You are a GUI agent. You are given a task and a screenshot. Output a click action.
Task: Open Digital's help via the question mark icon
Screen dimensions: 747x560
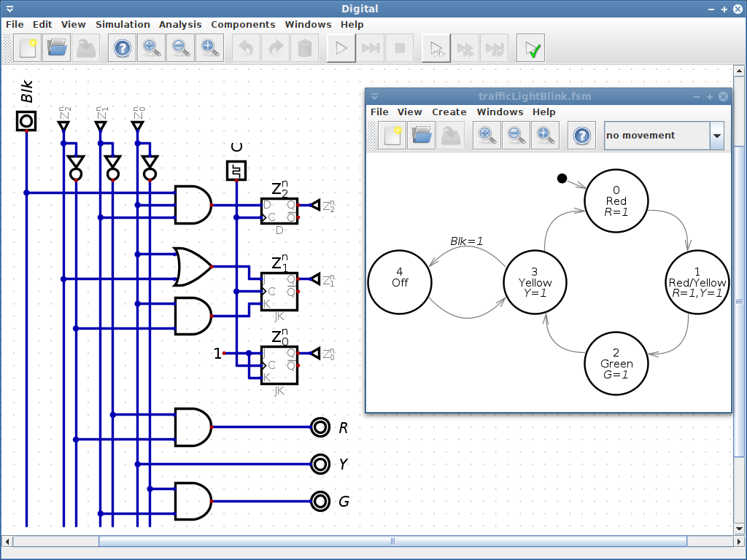(x=122, y=48)
